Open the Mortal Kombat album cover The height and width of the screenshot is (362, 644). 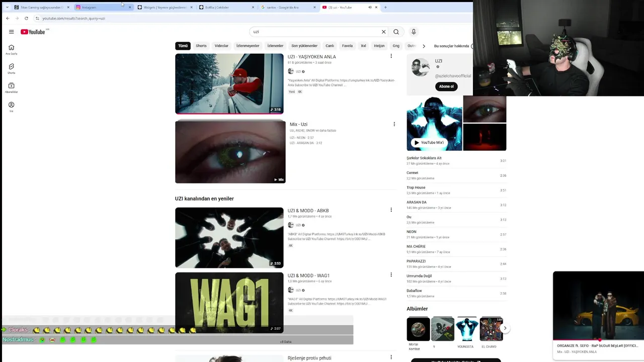click(418, 329)
